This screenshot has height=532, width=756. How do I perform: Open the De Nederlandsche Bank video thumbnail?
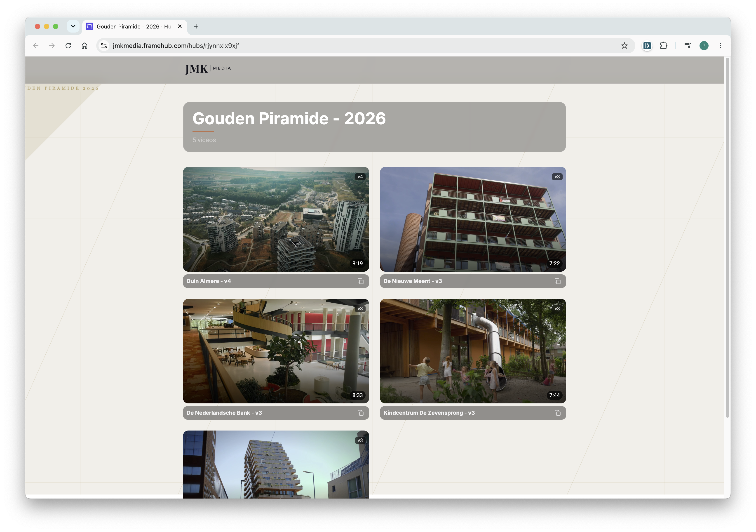click(x=276, y=351)
